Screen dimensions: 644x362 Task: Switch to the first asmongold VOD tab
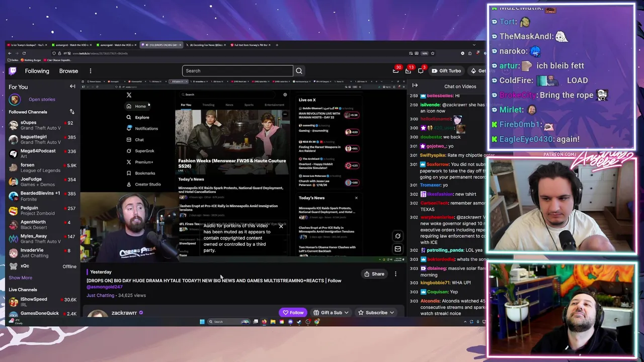point(71,45)
